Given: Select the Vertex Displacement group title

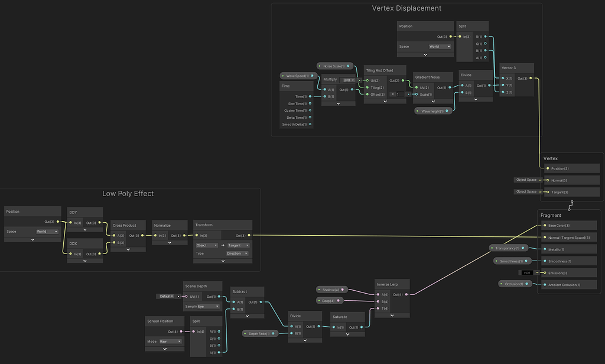Looking at the screenshot, I should point(406,8).
